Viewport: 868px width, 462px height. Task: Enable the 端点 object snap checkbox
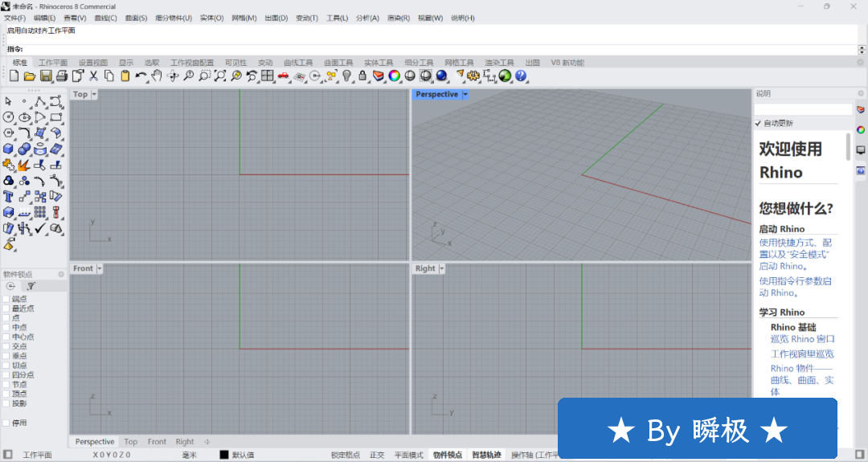(x=6, y=299)
